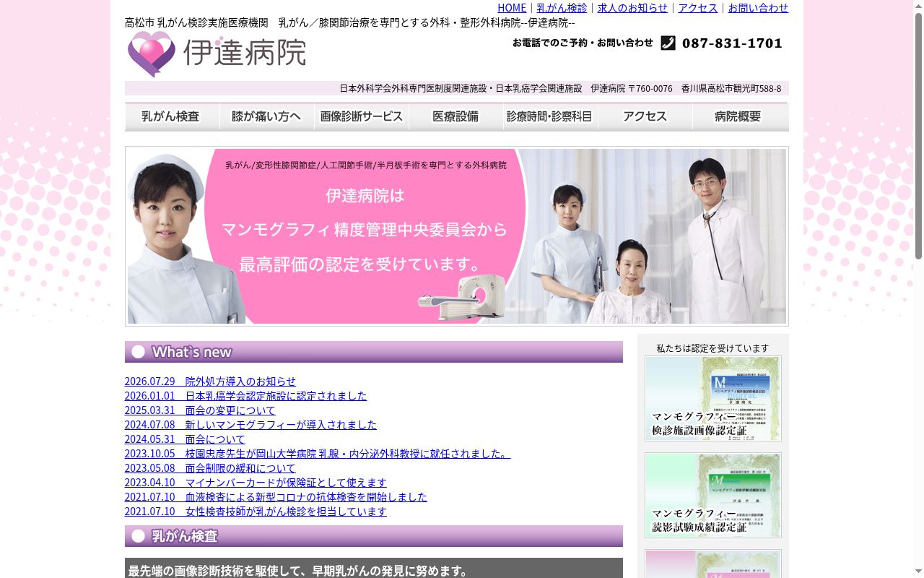Click the telephone icon beside 087-831-1701

(x=668, y=43)
